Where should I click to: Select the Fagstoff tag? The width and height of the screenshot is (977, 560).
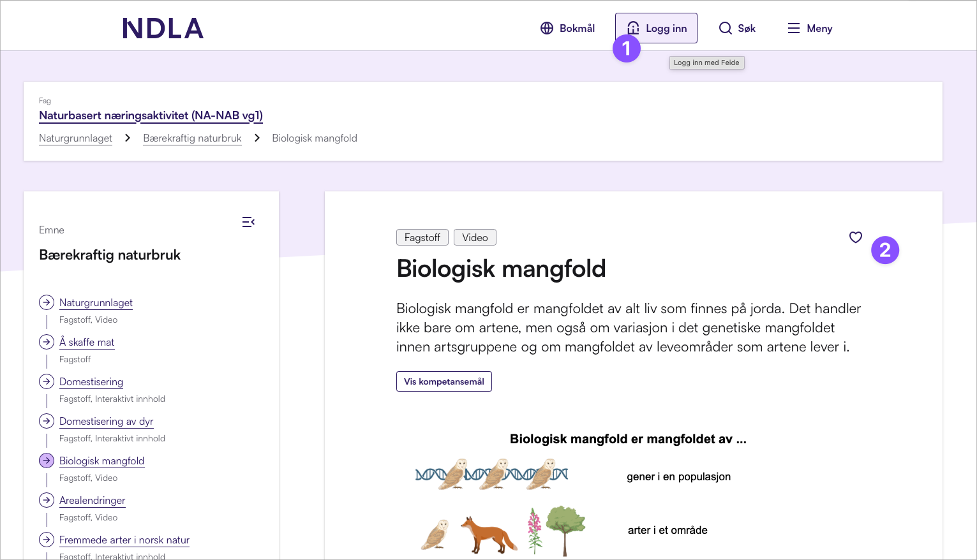point(422,237)
